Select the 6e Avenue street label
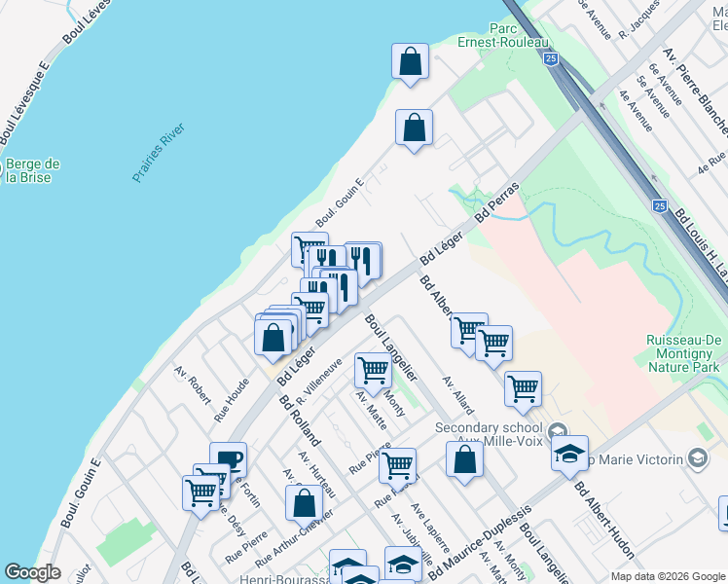The width and height of the screenshot is (728, 584). [666, 84]
